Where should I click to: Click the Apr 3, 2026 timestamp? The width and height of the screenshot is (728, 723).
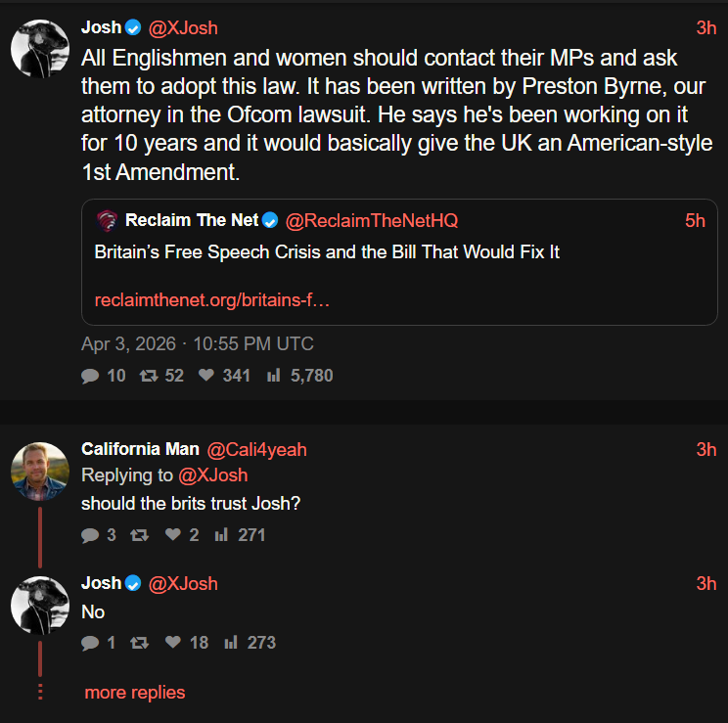click(198, 343)
